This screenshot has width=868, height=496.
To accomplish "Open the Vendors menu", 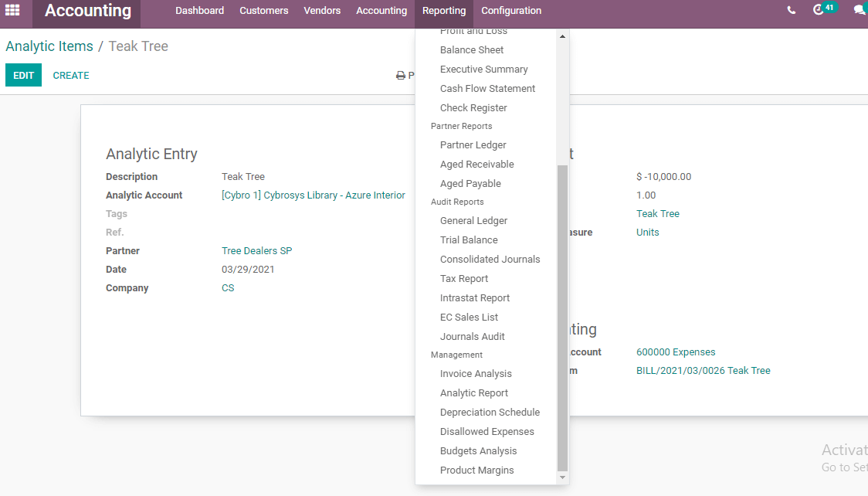I will pyautogui.click(x=322, y=11).
